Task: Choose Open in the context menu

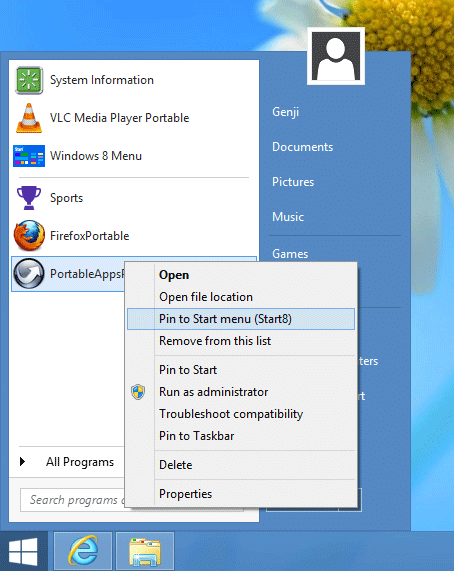Action: point(241,275)
